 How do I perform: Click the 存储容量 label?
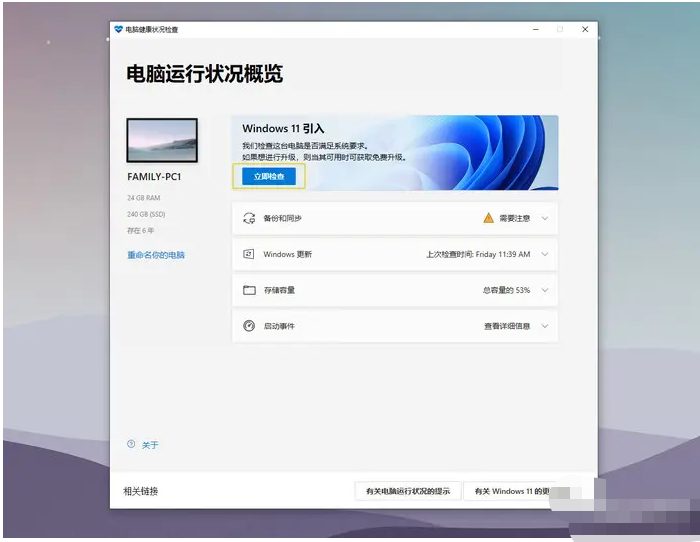pos(279,290)
